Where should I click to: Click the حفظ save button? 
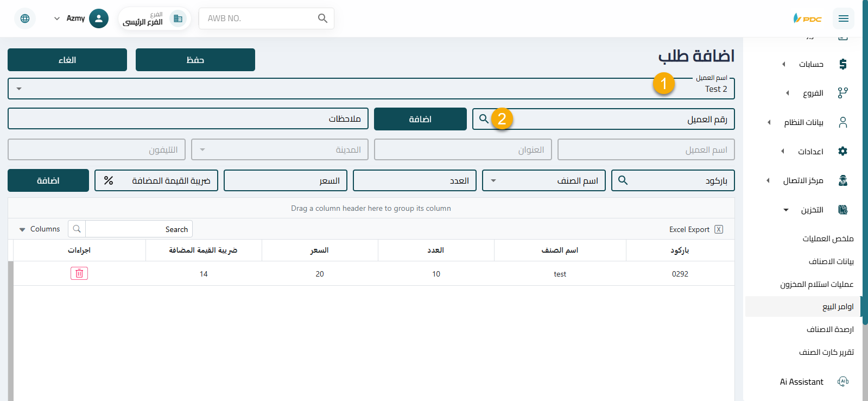click(x=195, y=60)
